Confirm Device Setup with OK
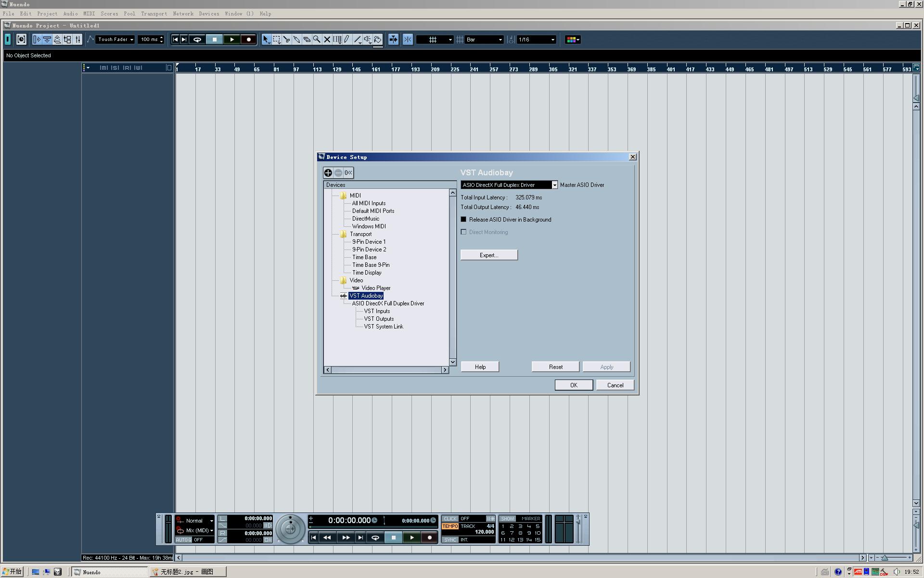Viewport: 924px width, 578px height. 574,385
